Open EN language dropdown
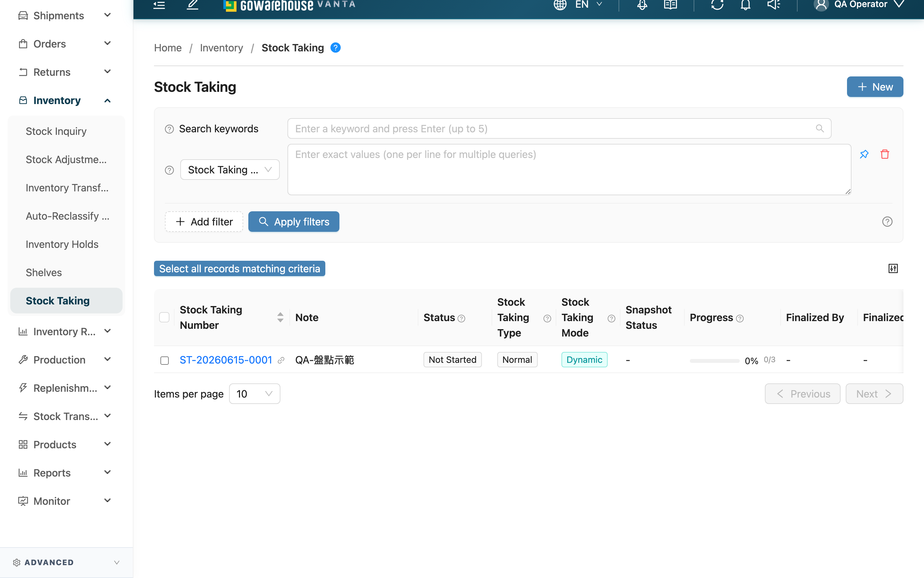The width and height of the screenshot is (924, 578). pos(588,4)
